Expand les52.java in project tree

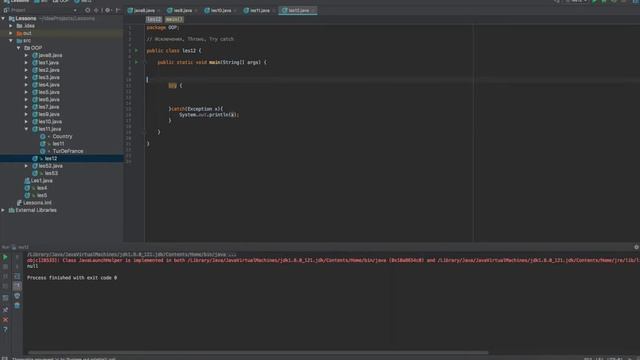[27, 166]
